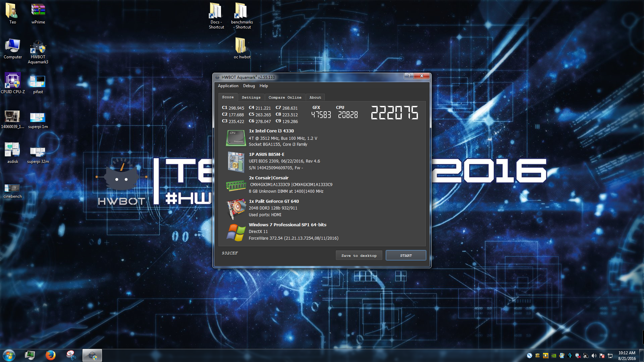Click the Show Desktop strip at taskbar end
Viewport: 644px width, 362px height.
642,355
